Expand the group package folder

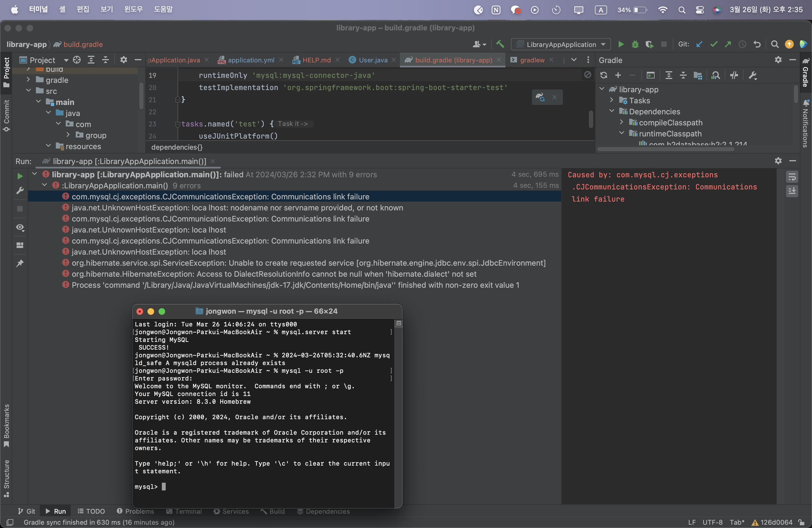coord(68,135)
